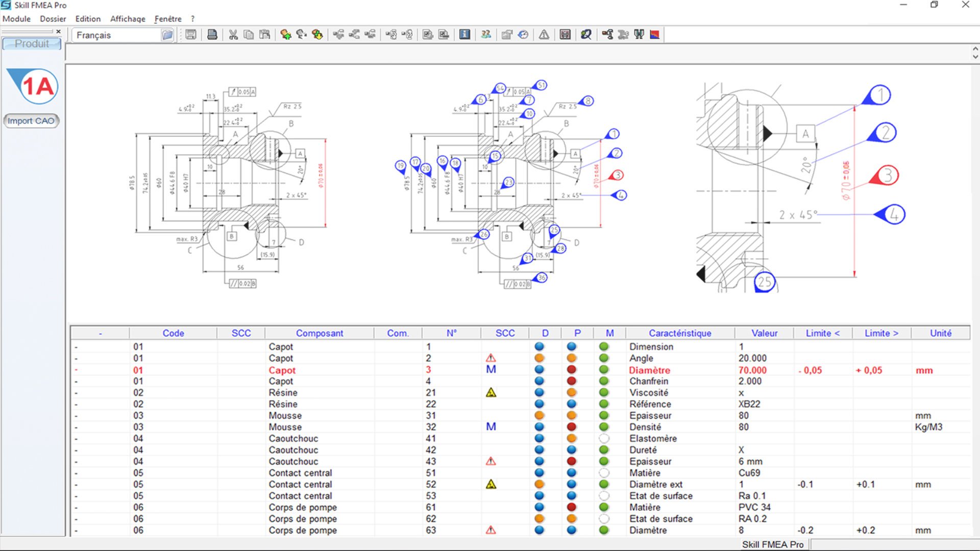Click the Cut scissors icon

(x=233, y=35)
